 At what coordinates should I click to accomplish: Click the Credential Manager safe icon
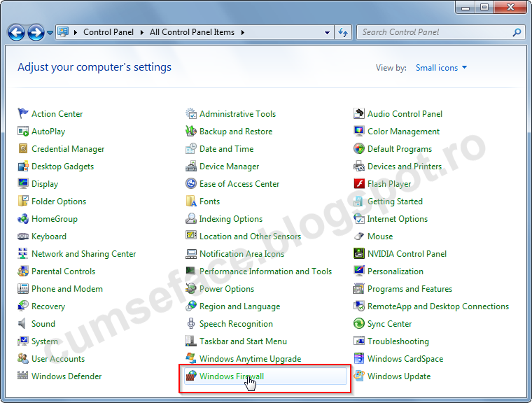pos(22,148)
